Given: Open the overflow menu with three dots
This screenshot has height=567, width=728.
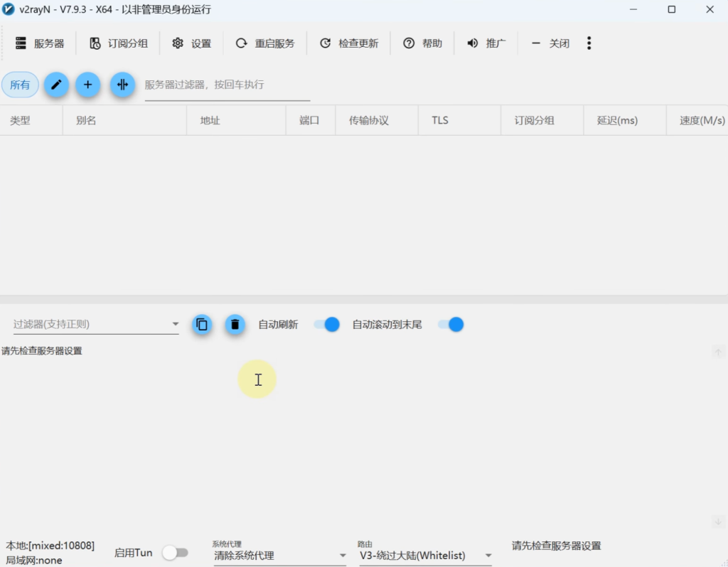Looking at the screenshot, I should pos(589,43).
